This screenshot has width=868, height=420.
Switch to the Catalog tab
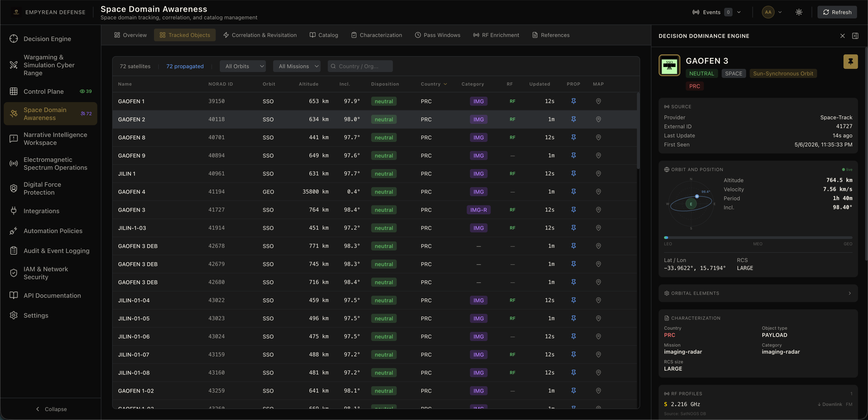click(x=324, y=35)
